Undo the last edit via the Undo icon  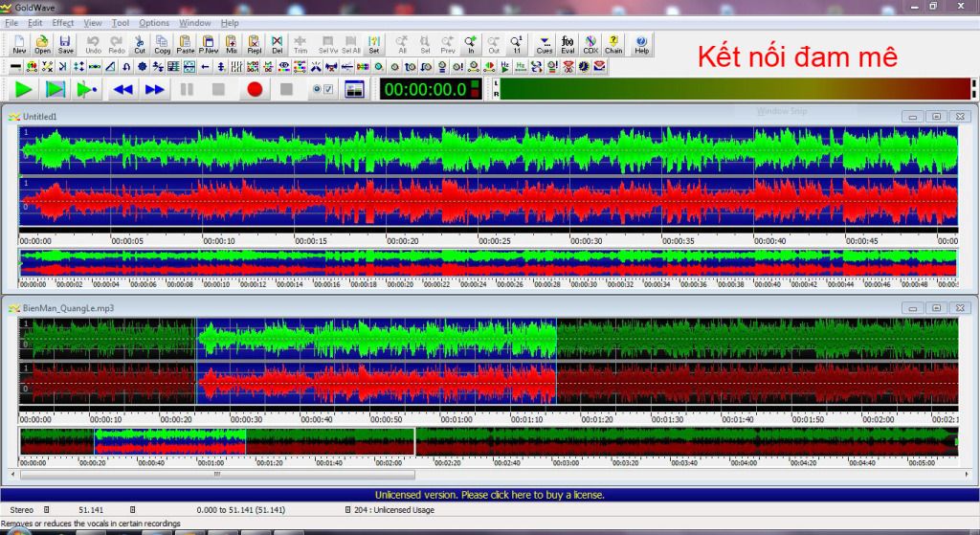point(93,44)
